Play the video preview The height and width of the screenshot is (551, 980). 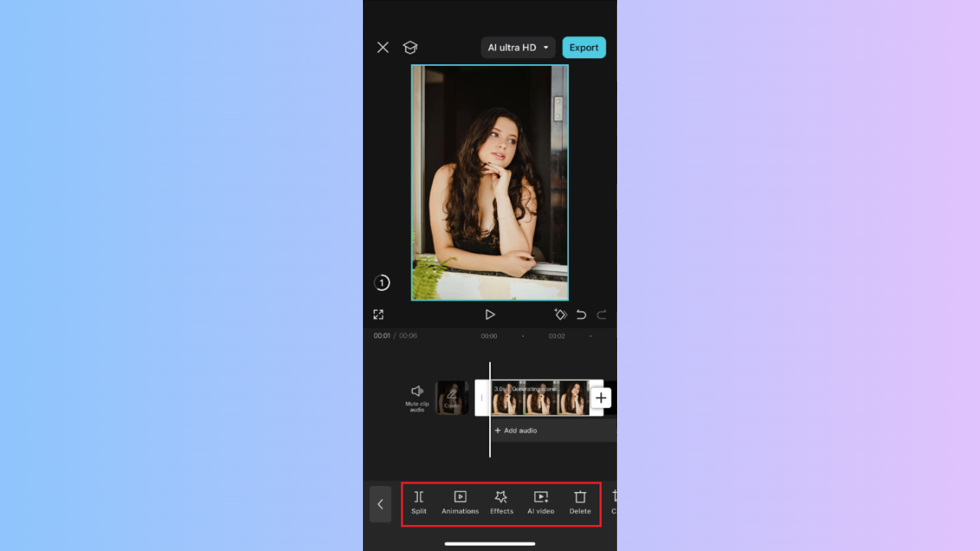(x=490, y=315)
